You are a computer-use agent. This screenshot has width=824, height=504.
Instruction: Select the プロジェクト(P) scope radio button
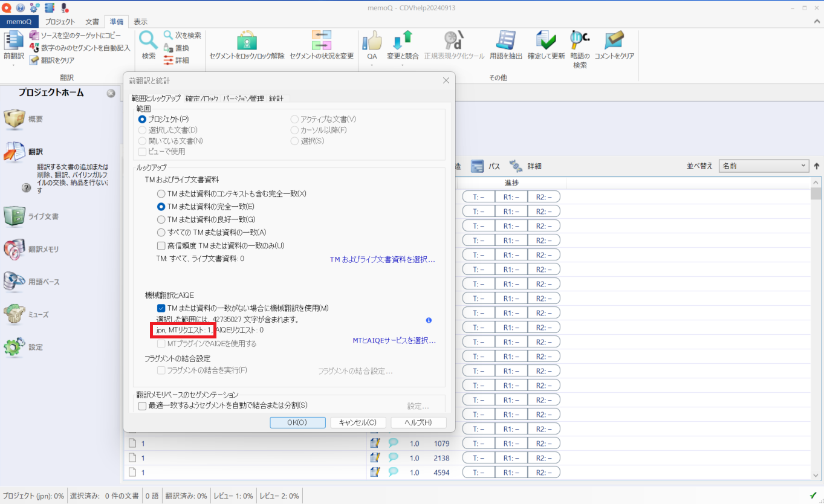(x=143, y=119)
